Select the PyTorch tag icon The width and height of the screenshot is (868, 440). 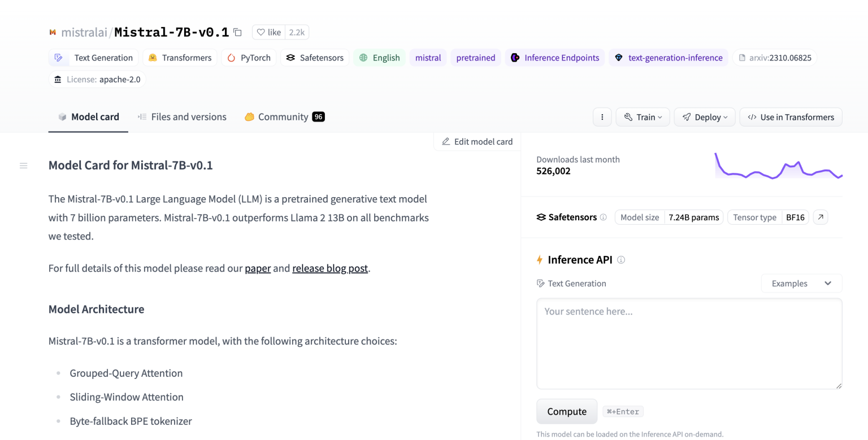coord(232,58)
